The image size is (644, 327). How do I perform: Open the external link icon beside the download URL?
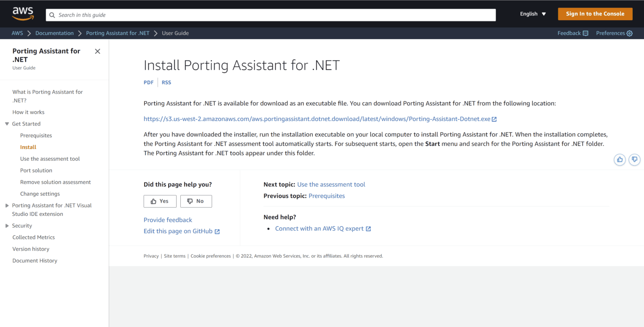[x=494, y=119]
